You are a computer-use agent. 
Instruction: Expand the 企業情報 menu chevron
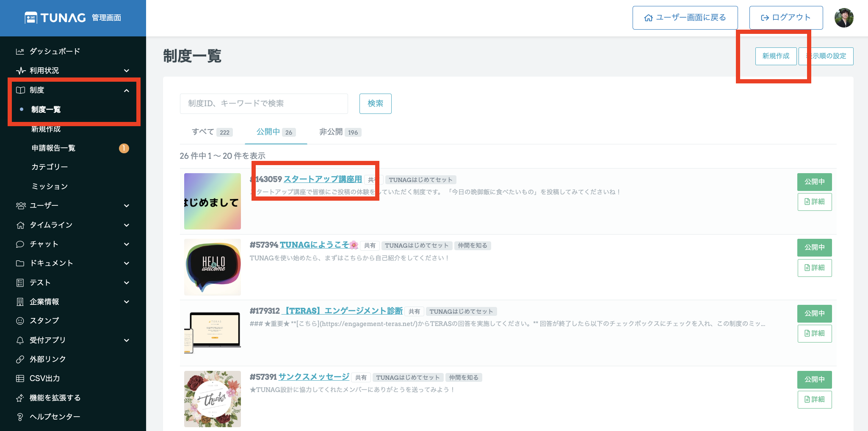[126, 302]
